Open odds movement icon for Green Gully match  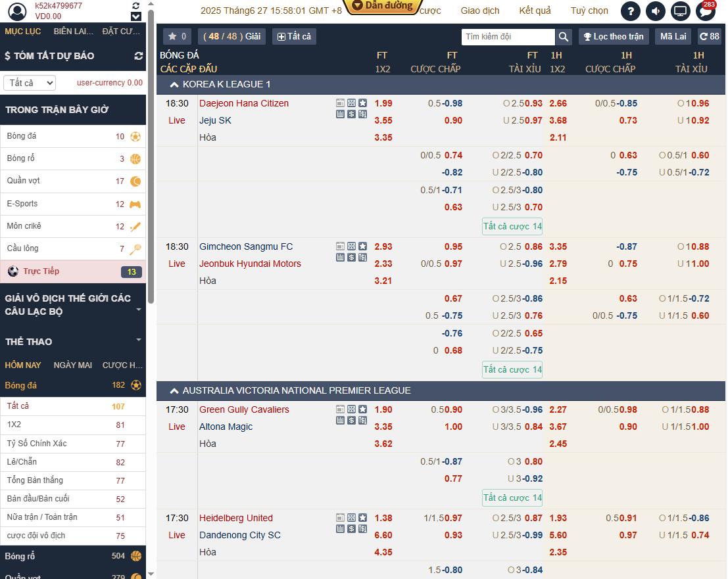click(x=362, y=420)
